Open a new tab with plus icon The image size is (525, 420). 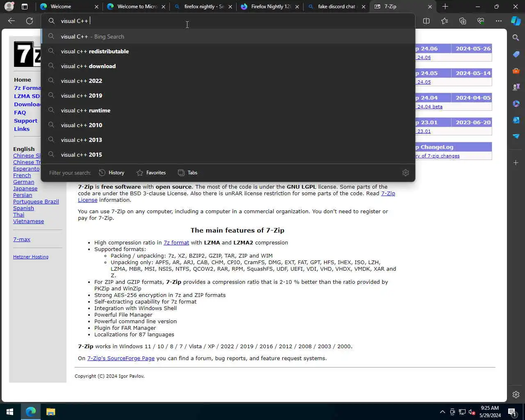point(445,7)
